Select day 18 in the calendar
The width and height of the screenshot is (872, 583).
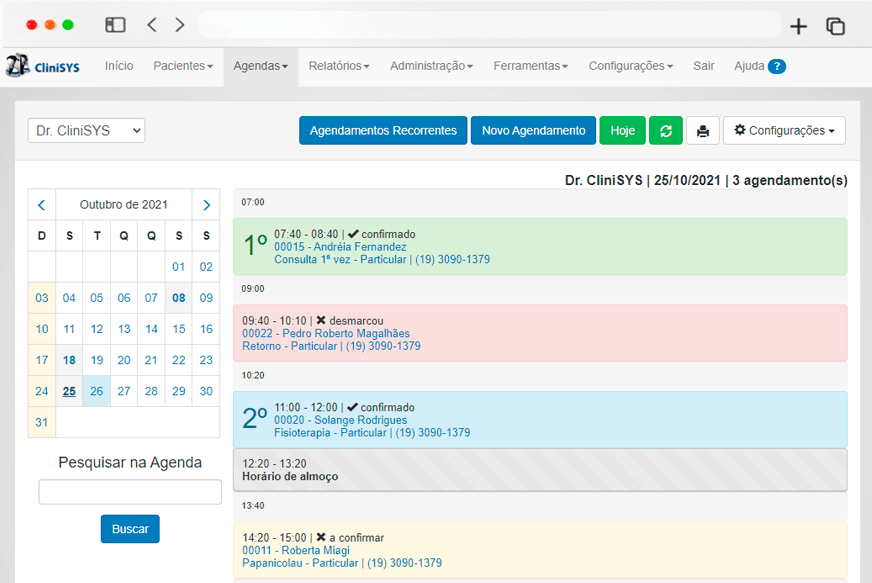tap(69, 360)
